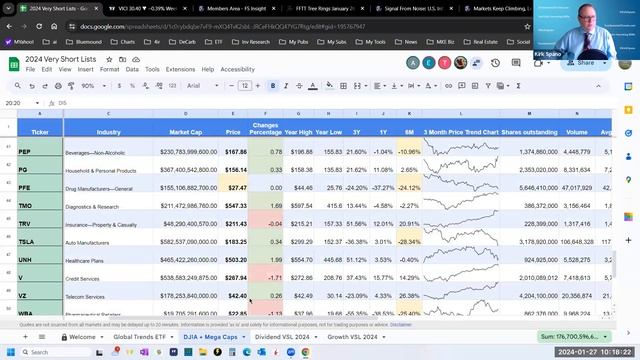Insert a link
Screen dimensions: 640x360
448,86
